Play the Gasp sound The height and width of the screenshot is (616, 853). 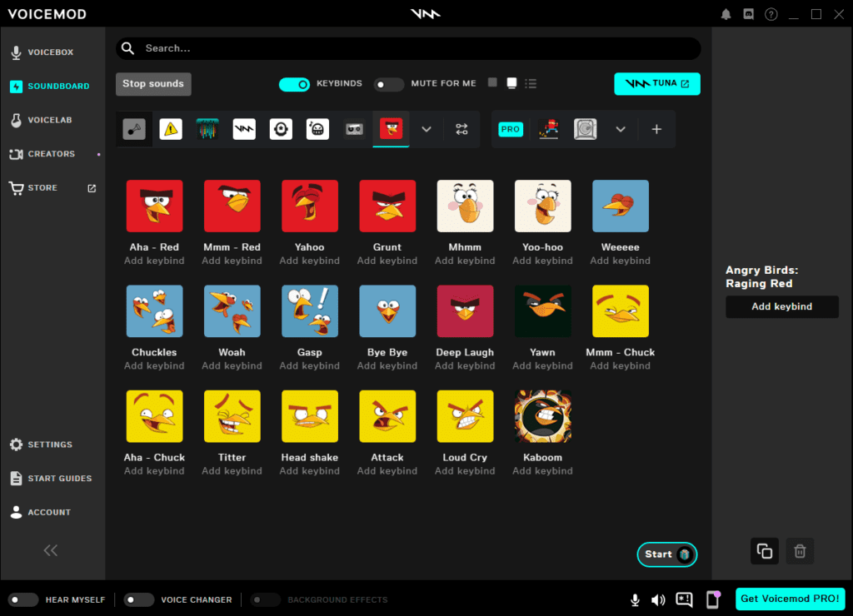(x=310, y=311)
